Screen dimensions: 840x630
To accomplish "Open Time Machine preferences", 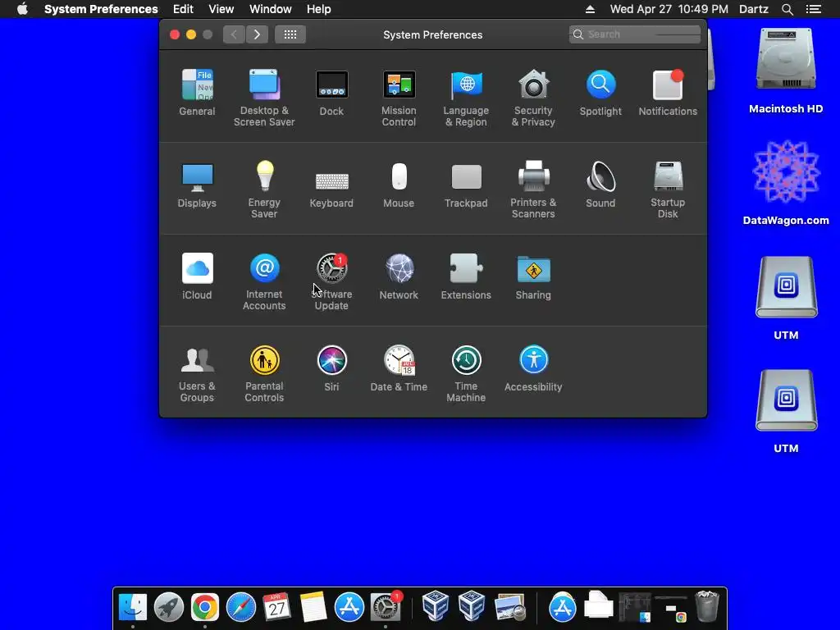I will click(x=466, y=374).
